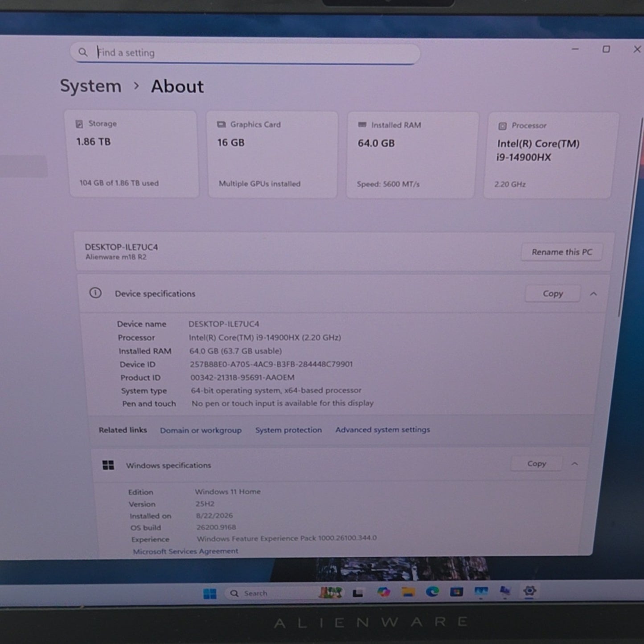Click the Version value 25H2
Screen dimensions: 644x644
coord(205,504)
